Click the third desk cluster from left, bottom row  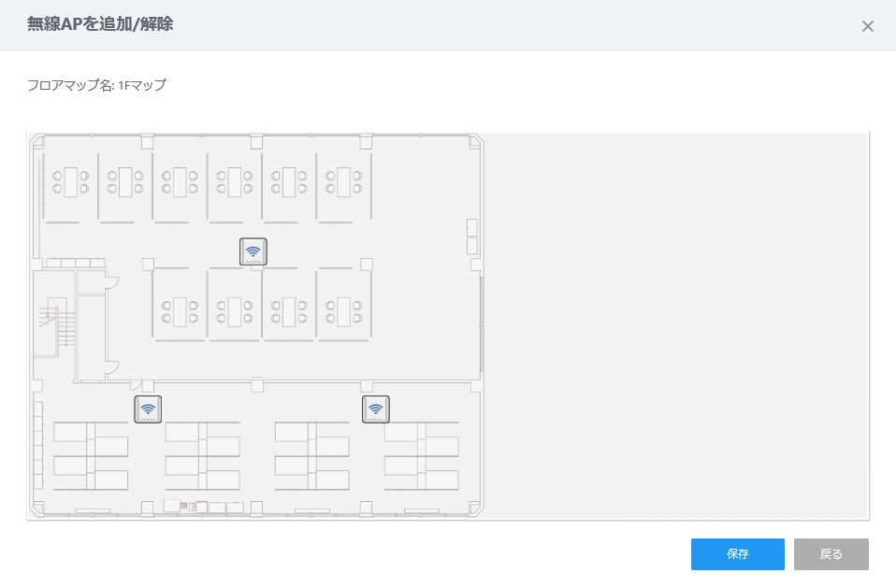311,455
